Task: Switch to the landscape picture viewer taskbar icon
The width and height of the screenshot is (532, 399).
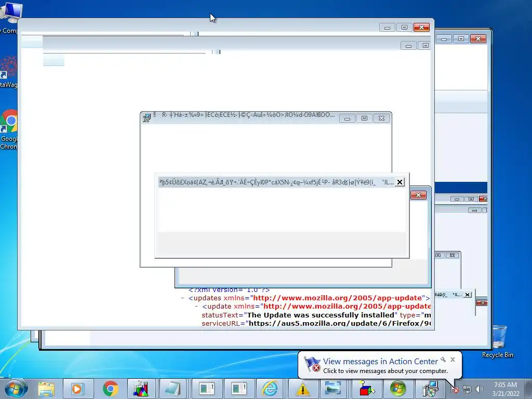Action: coord(333,389)
